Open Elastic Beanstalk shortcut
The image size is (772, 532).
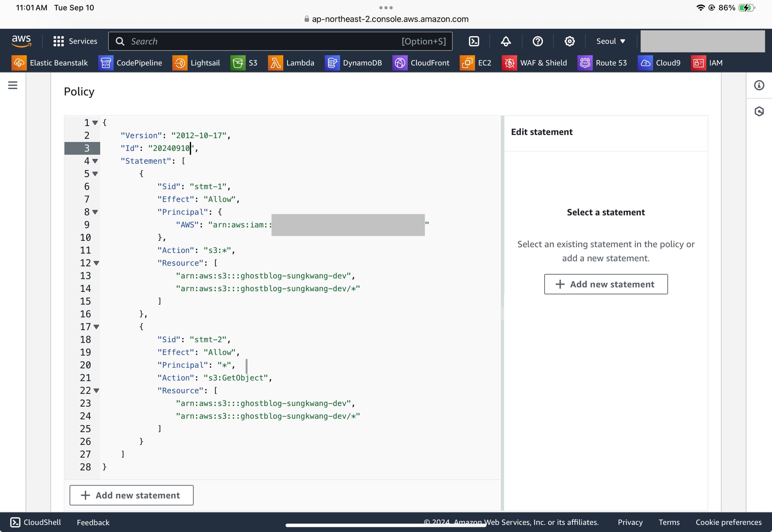click(x=50, y=63)
